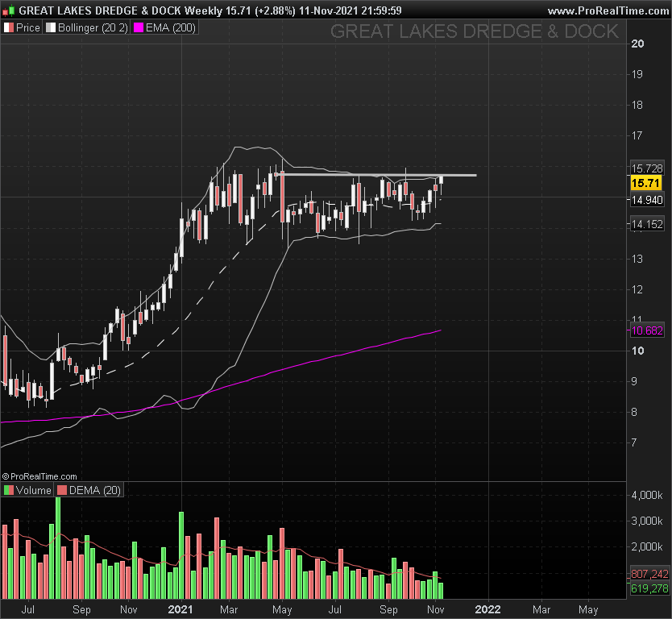Click the 807,242 DEMA volume value
This screenshot has height=619, width=672.
tap(649, 574)
